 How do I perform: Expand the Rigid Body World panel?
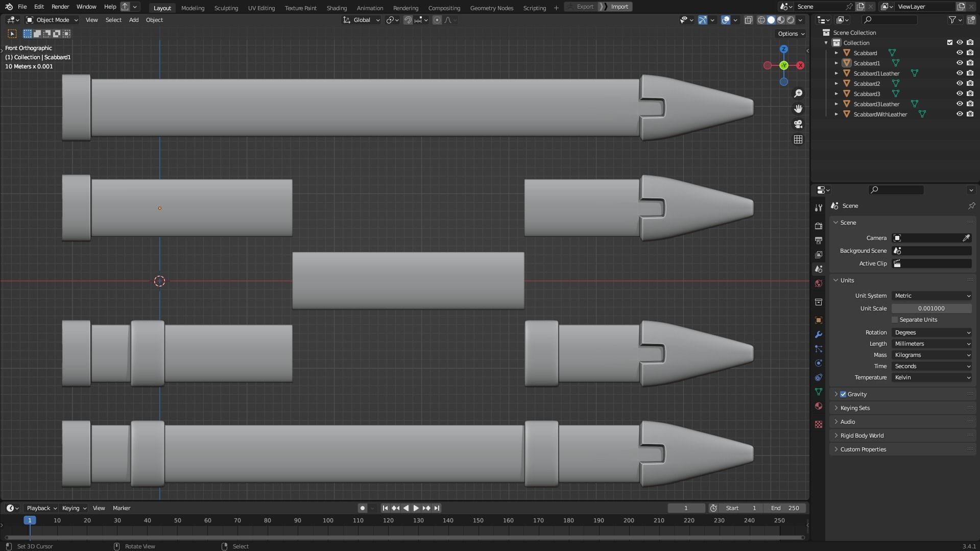pyautogui.click(x=903, y=436)
